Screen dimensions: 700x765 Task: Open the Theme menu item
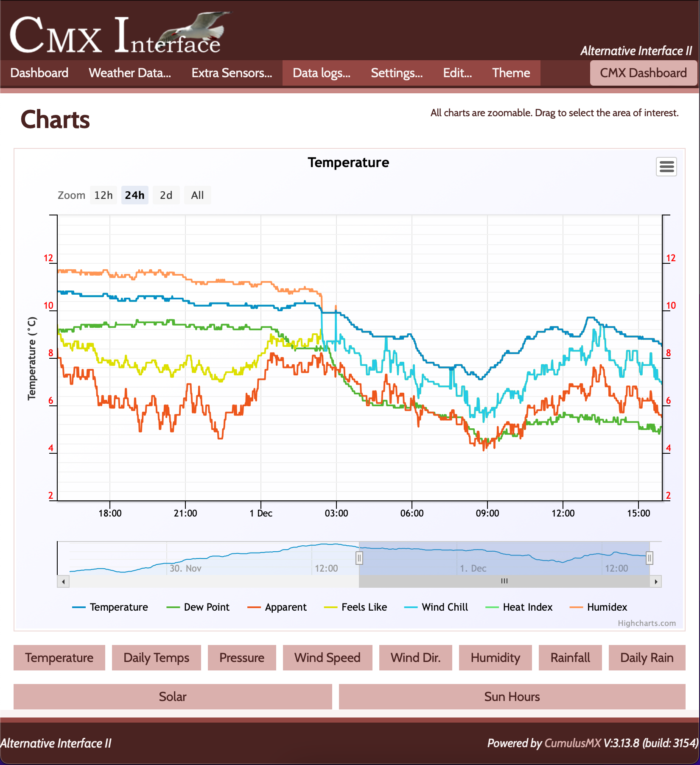tap(511, 73)
